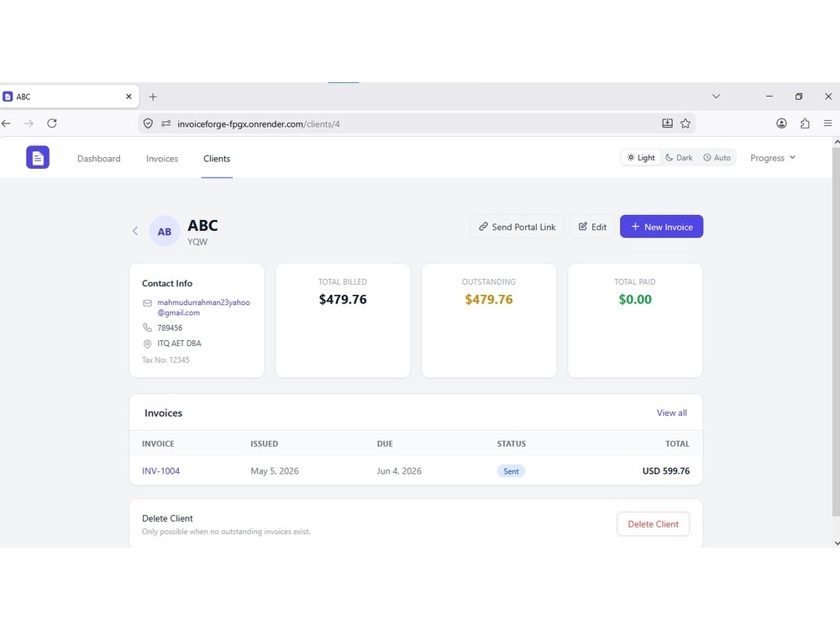Click the Total Billed $479.76 value
The image size is (840, 630).
(343, 300)
